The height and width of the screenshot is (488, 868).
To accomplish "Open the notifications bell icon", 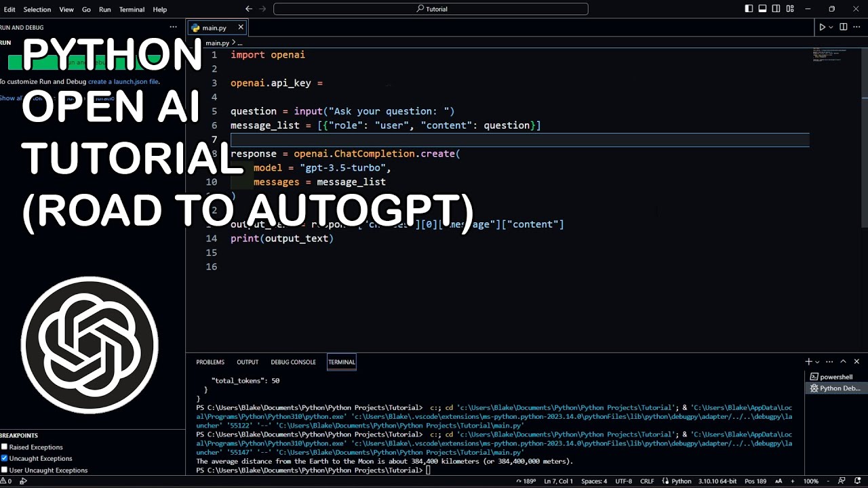I will [856, 481].
